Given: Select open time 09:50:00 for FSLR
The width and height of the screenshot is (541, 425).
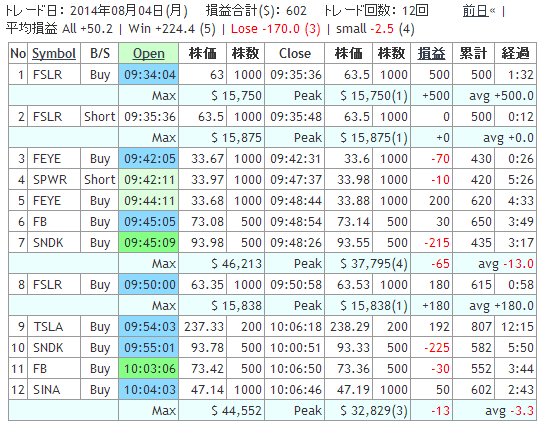Looking at the screenshot, I should [149, 285].
